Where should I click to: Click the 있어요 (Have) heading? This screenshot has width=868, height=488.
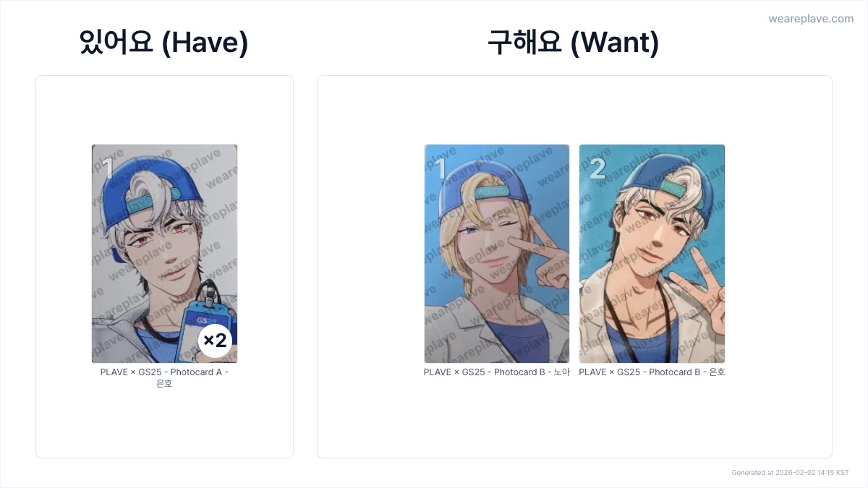[x=164, y=43]
